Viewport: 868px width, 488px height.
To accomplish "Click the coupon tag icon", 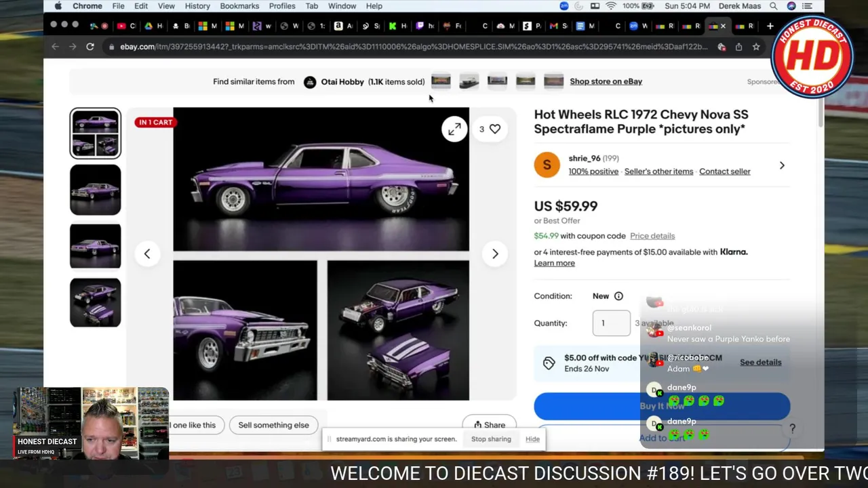I will 549,363.
